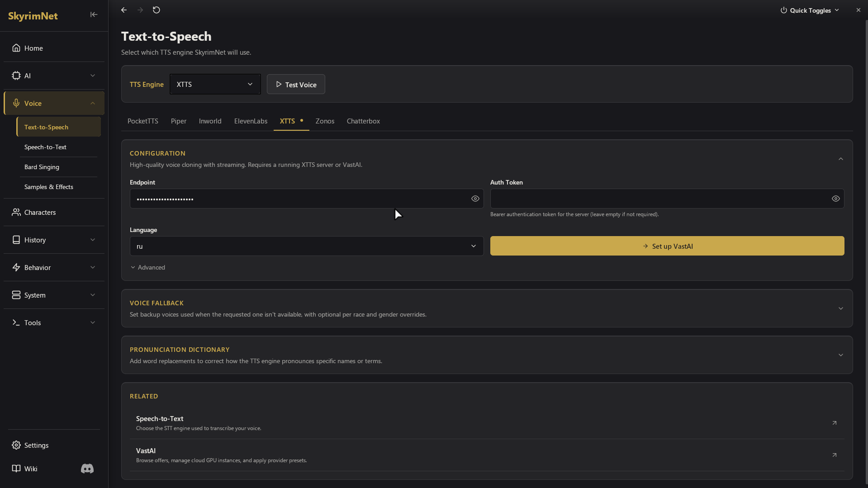Image resolution: width=868 pixels, height=488 pixels.
Task: Open the TTS Engine dropdown
Action: point(215,84)
